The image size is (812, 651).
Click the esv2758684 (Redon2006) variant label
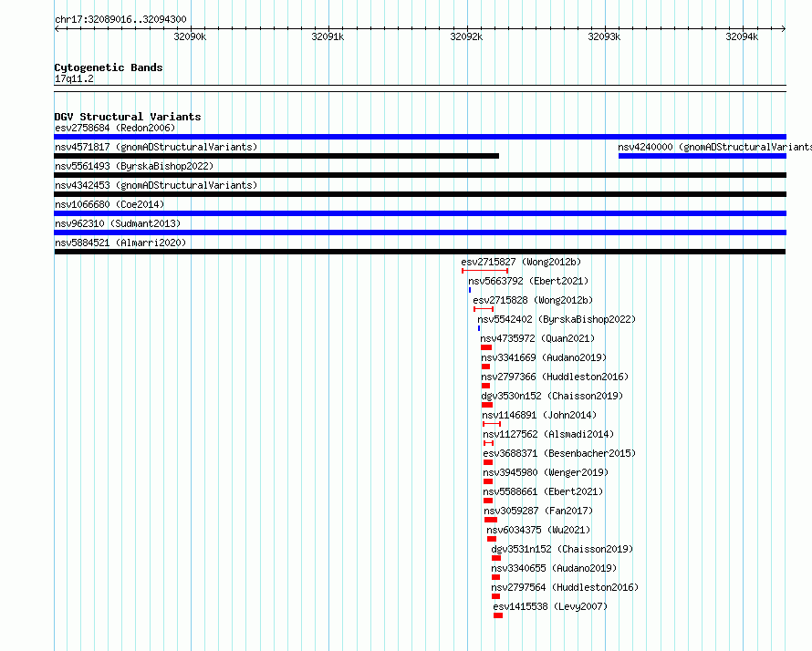click(115, 128)
